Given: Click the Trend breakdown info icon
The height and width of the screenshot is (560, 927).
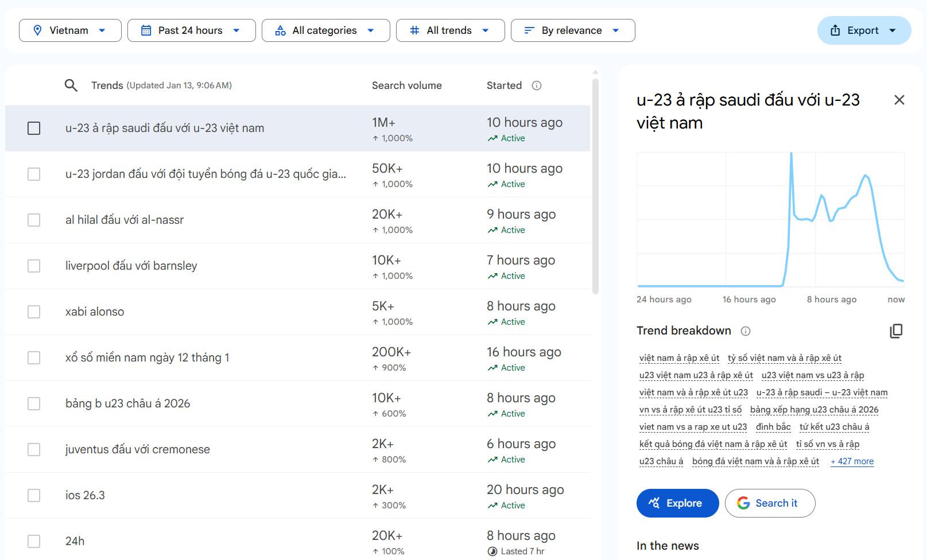Looking at the screenshot, I should (x=746, y=331).
